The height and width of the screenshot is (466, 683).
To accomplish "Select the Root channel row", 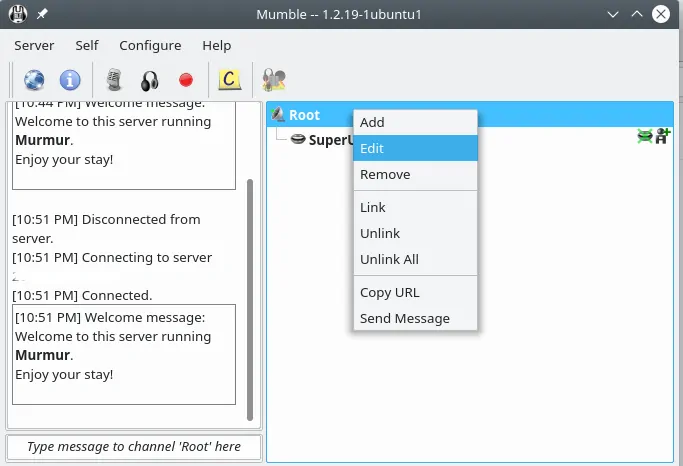I will 470,115.
